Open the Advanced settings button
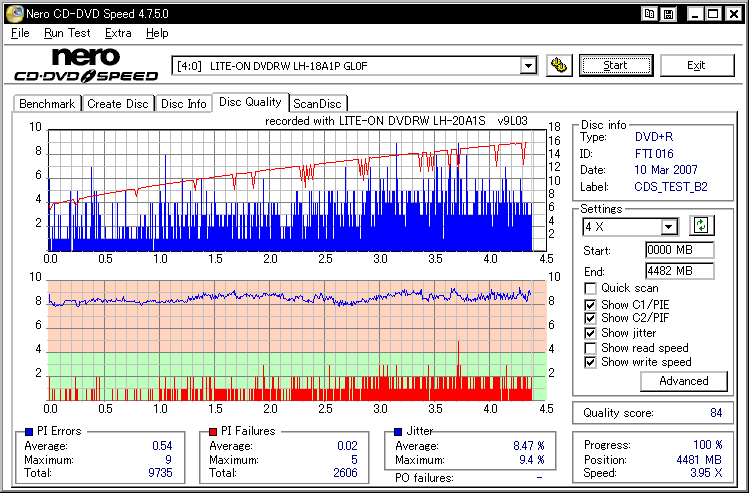The image size is (749, 493). 684,381
